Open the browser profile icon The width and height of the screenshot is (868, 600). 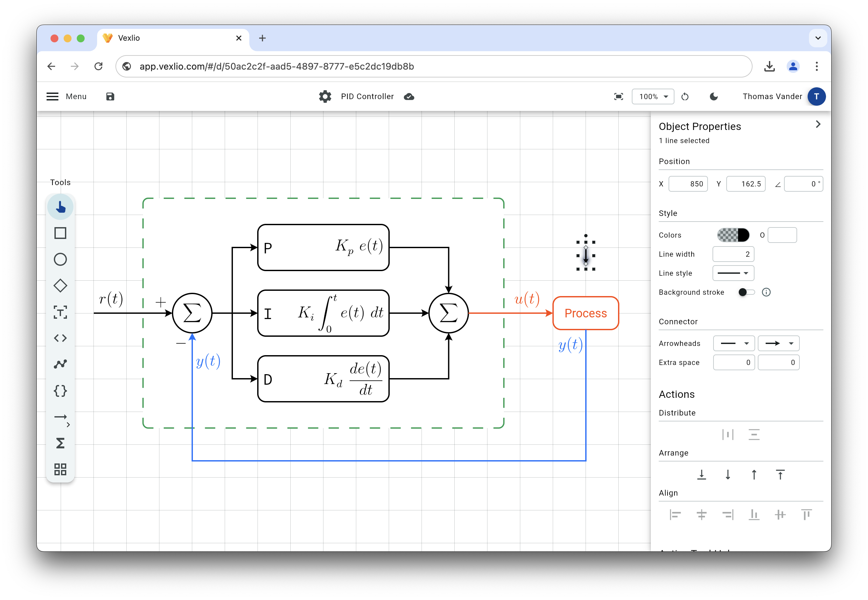[x=793, y=67]
